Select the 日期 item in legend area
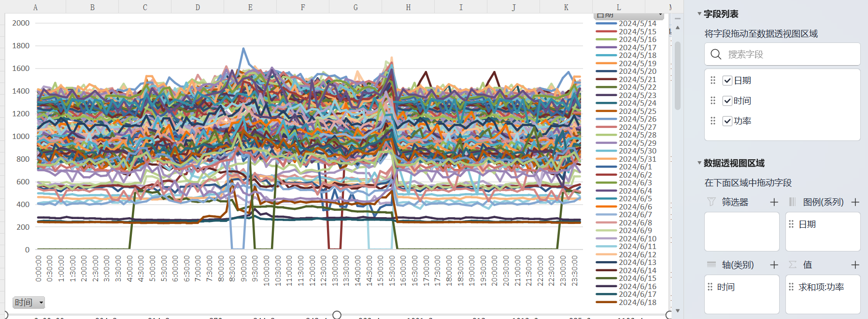This screenshot has width=868, height=319. (x=807, y=224)
